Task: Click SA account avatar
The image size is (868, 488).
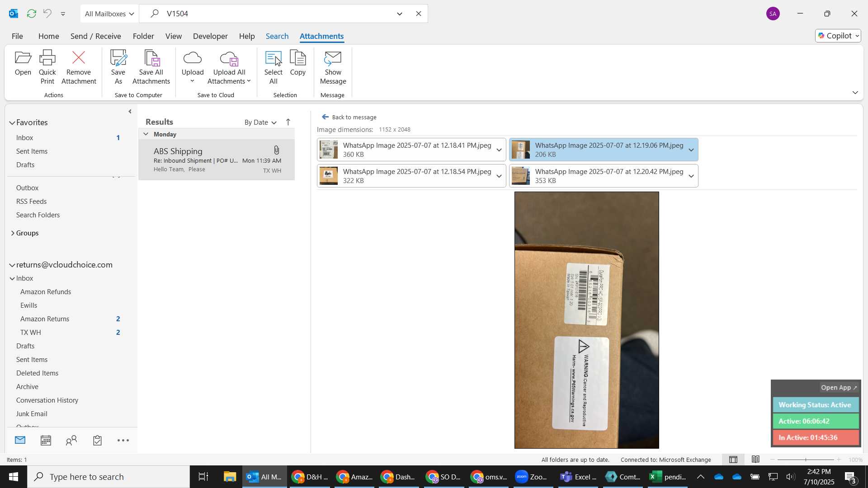Action: (x=773, y=14)
